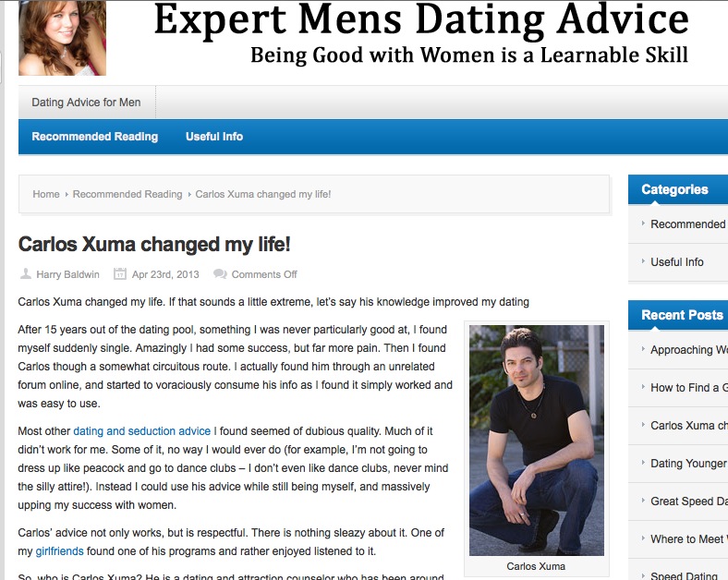Follow the dating and seduction advice link
The image size is (728, 580).
[x=141, y=431]
